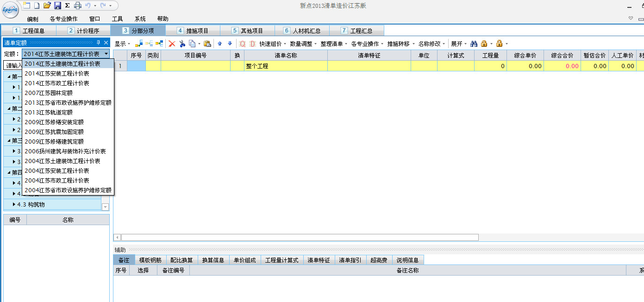The width and height of the screenshot is (644, 302).
Task: Open the 工具 menu
Action: point(117,19)
